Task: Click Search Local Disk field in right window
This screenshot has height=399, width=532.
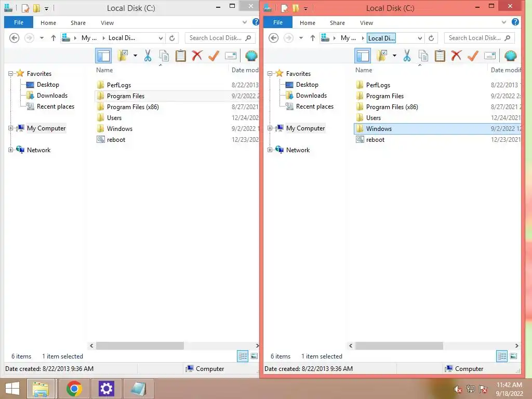Action: pyautogui.click(x=480, y=38)
